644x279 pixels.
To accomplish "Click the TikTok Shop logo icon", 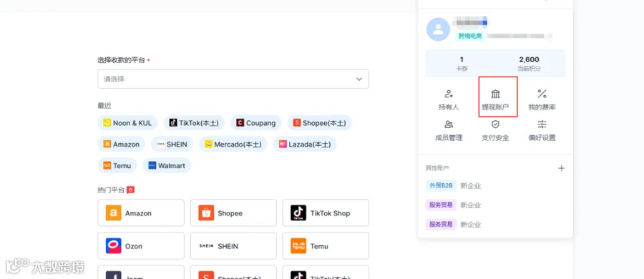I will point(298,213).
